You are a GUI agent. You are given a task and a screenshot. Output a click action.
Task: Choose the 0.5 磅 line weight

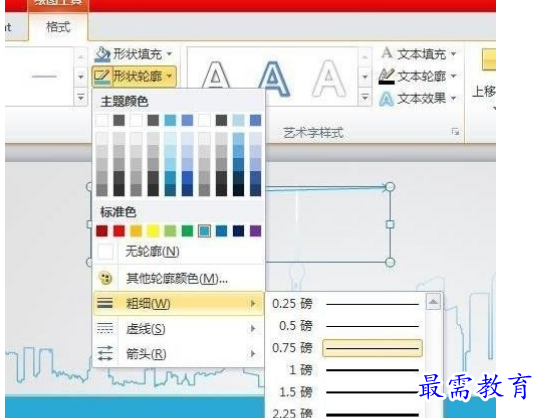point(346,326)
